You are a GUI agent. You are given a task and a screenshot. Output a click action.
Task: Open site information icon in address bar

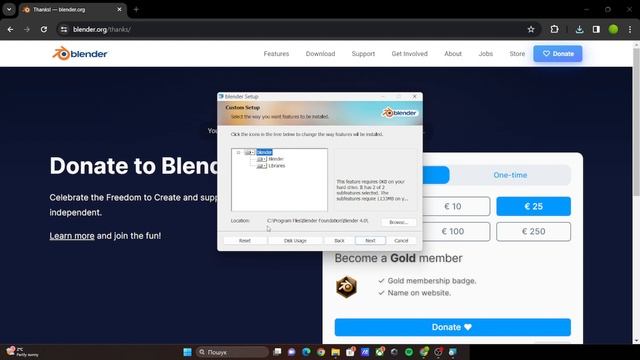pos(64,29)
